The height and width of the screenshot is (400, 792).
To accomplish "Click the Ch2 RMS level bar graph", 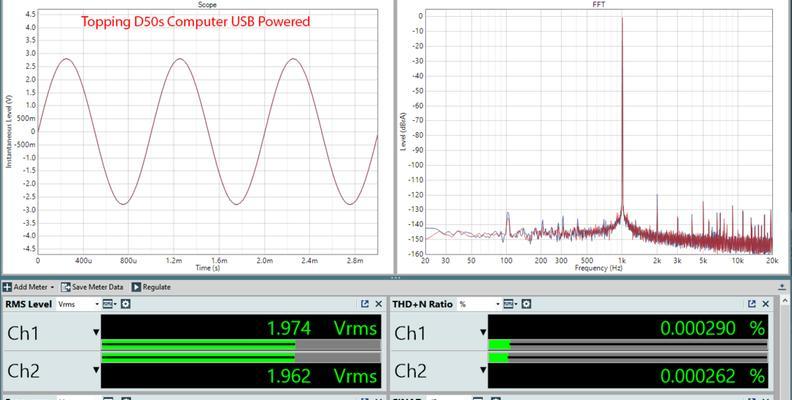I will pos(241,357).
